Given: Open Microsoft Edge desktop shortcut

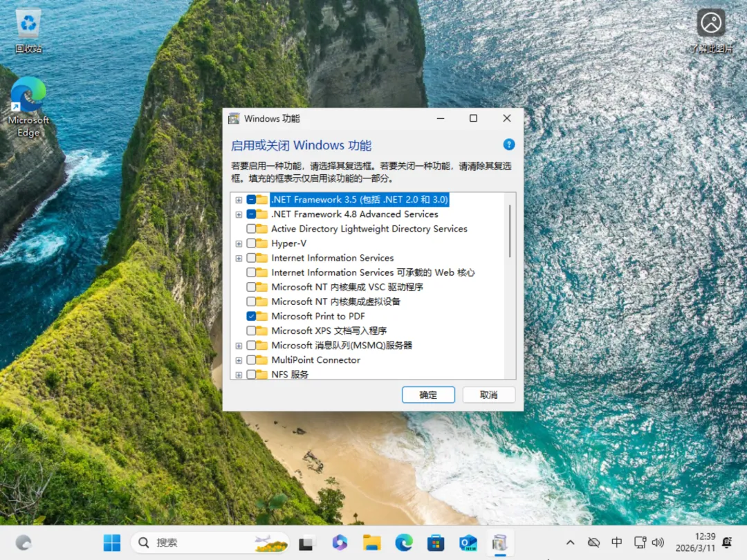Looking at the screenshot, I should click(28, 108).
